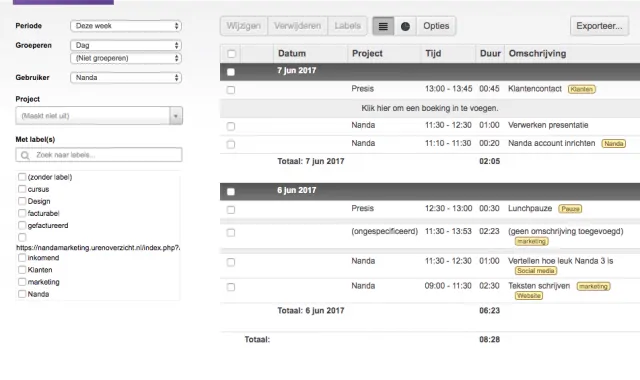Open the Periode dropdown showing Deze week
This screenshot has height=380, width=640.
[126, 26]
